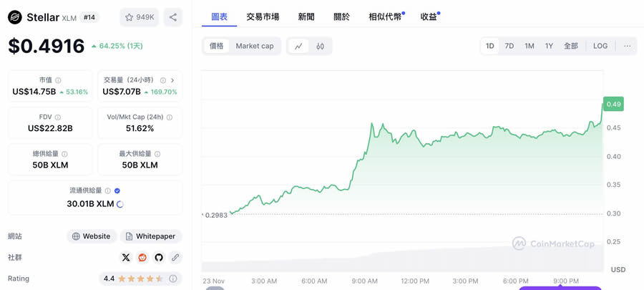Viewport: 644px width, 290px height.
Task: Switch to line chart view icon
Action: (298, 46)
